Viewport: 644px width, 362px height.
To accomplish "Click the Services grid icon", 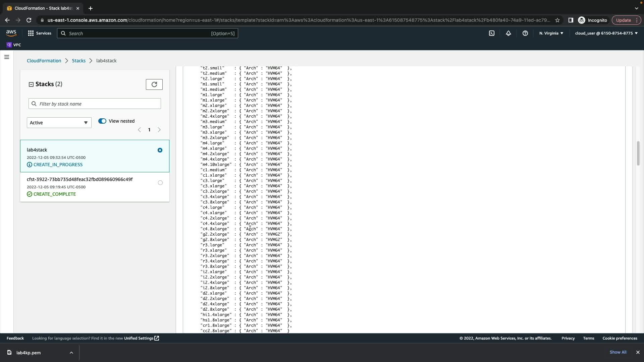I will [31, 33].
